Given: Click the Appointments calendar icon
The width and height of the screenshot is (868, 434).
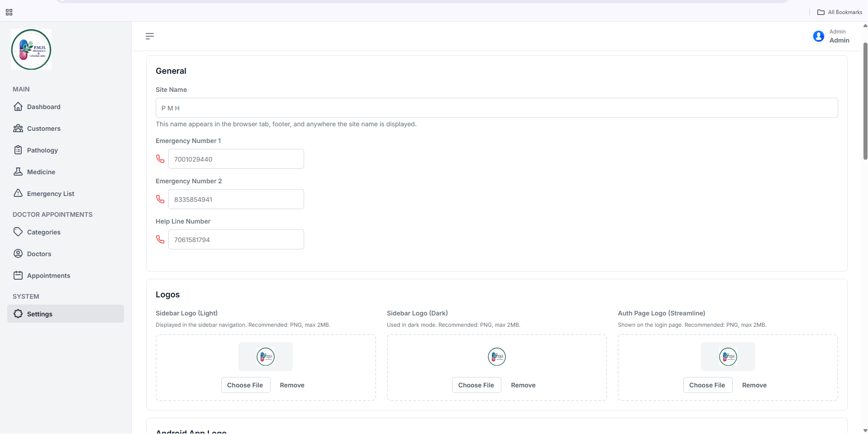Looking at the screenshot, I should pos(18,275).
